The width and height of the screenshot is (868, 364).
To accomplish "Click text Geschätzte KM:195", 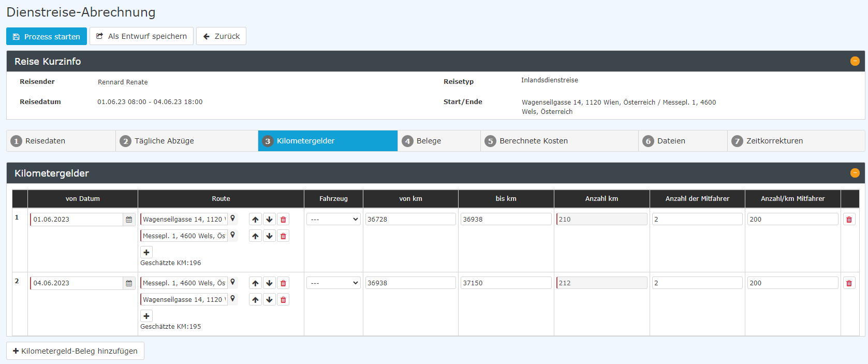I will [171, 327].
